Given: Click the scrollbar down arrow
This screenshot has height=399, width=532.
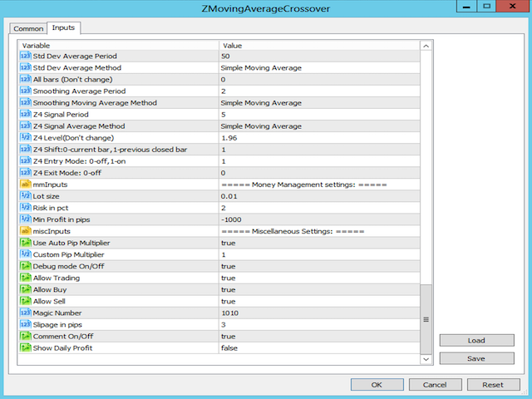Looking at the screenshot, I should tap(426, 359).
